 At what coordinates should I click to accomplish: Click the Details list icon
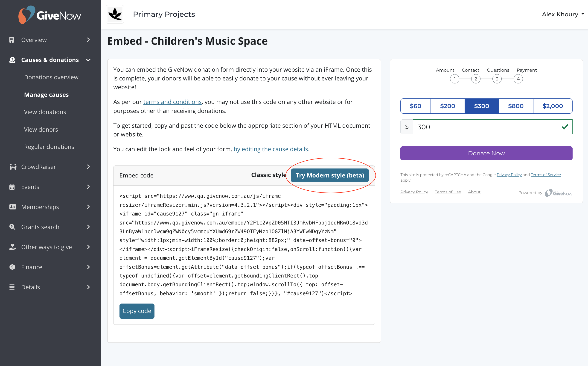[x=12, y=287]
